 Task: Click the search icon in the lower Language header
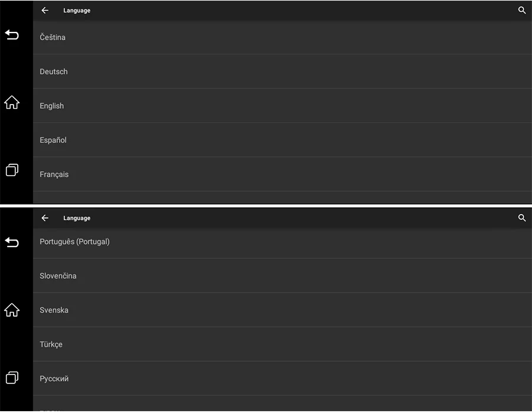coord(522,217)
